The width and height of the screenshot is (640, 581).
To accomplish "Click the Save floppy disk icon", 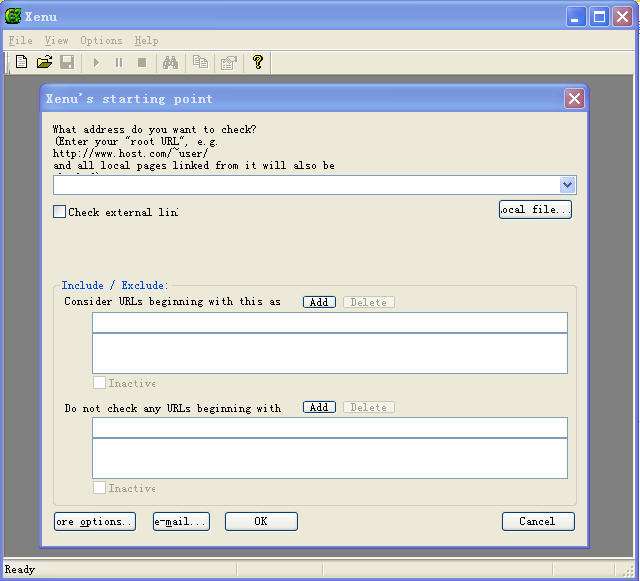I will (67, 62).
